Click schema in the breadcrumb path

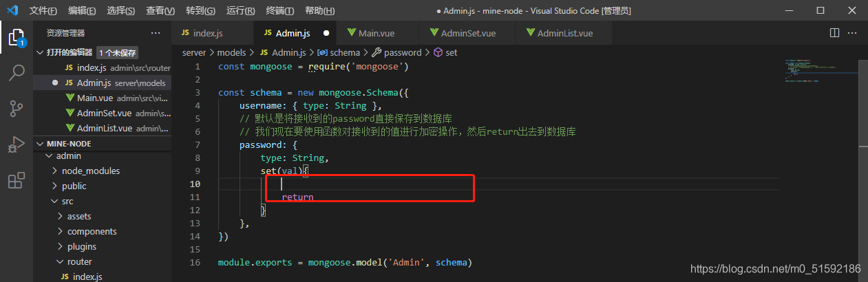click(344, 52)
